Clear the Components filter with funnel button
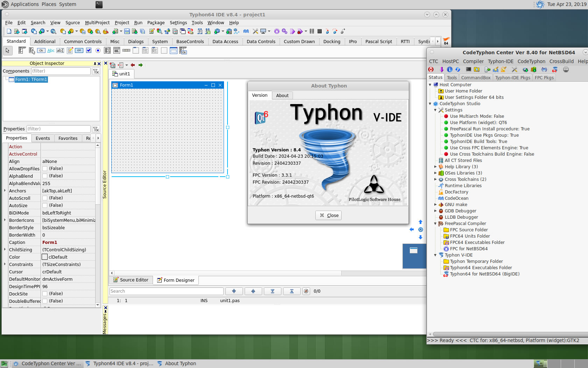The width and height of the screenshot is (588, 368). click(96, 71)
